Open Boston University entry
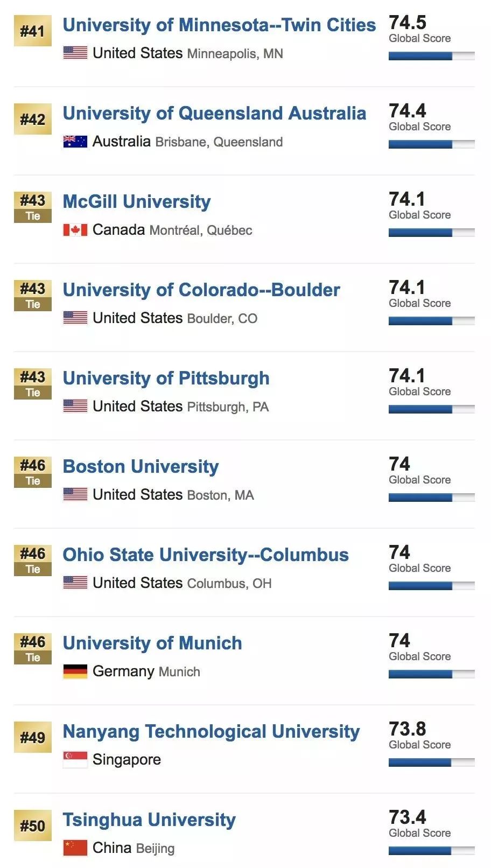The image size is (491, 868). tap(141, 466)
